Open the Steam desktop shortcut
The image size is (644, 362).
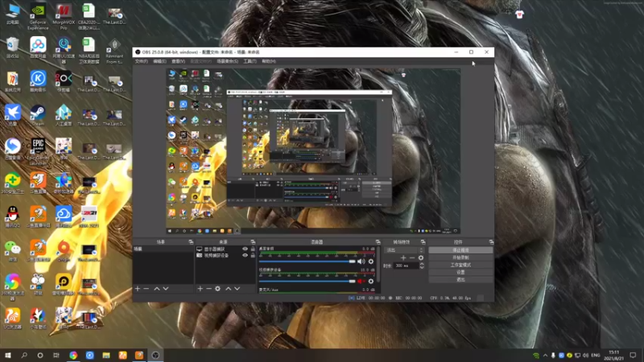(38, 115)
